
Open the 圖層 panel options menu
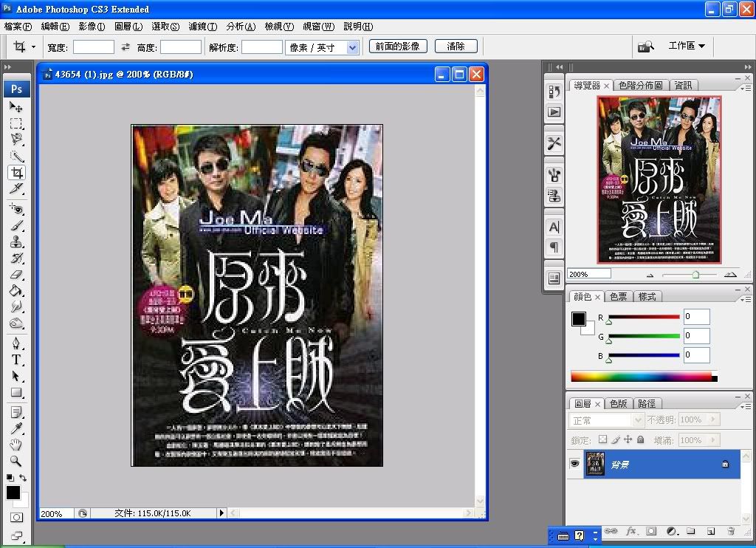point(746,406)
